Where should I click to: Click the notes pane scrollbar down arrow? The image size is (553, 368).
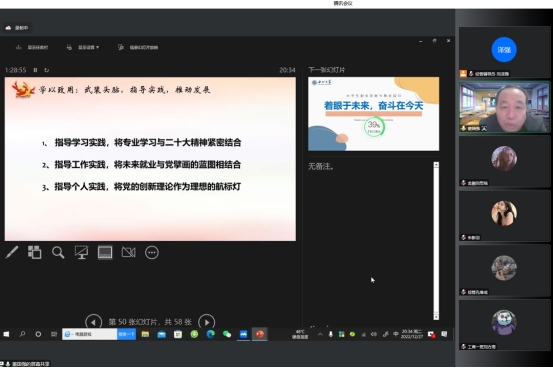click(436, 317)
